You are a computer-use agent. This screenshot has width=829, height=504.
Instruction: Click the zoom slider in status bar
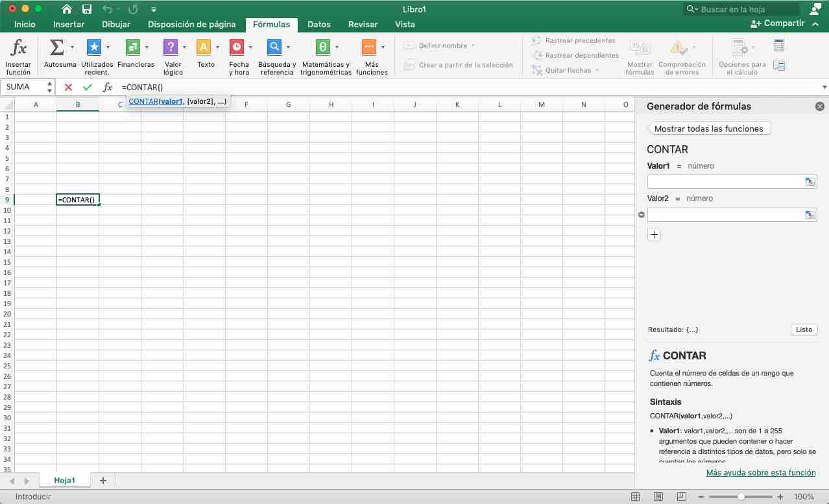click(x=741, y=497)
